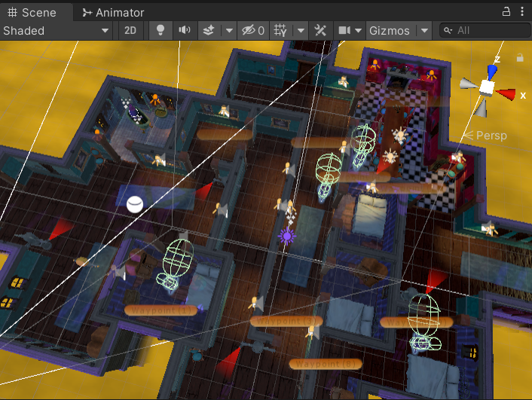Open the Shaded draw mode dropdown
Viewport: 532px width, 400px height.
coord(56,31)
